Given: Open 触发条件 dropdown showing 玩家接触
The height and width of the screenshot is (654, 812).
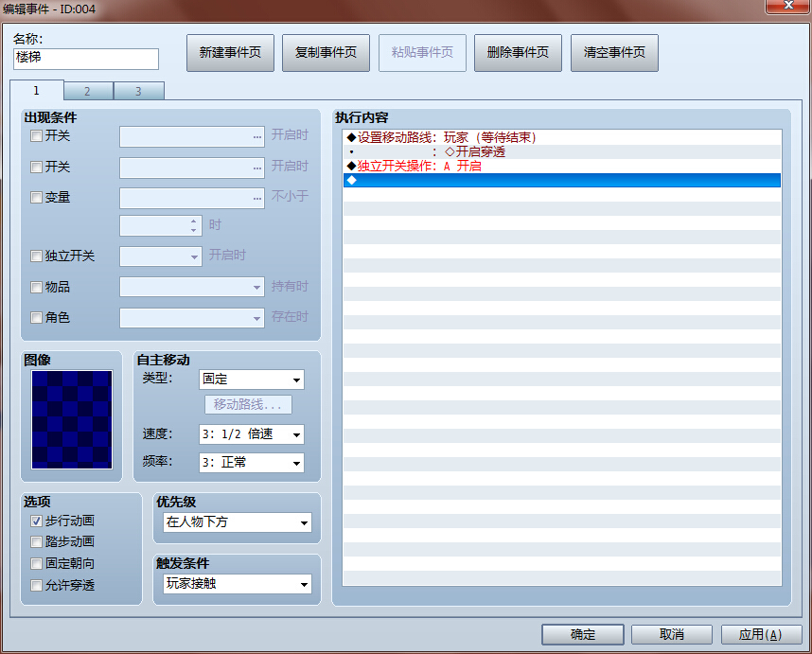Looking at the screenshot, I should 238,584.
